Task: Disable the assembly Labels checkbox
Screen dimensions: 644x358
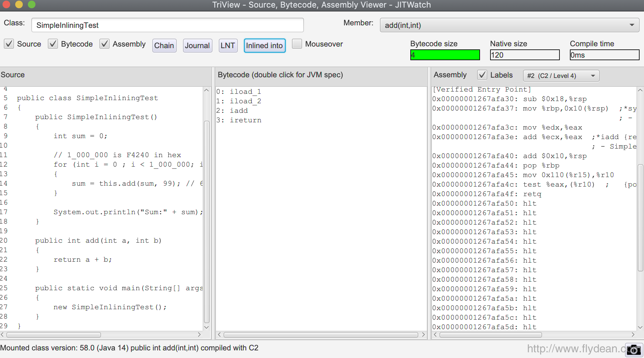Action: pos(482,75)
